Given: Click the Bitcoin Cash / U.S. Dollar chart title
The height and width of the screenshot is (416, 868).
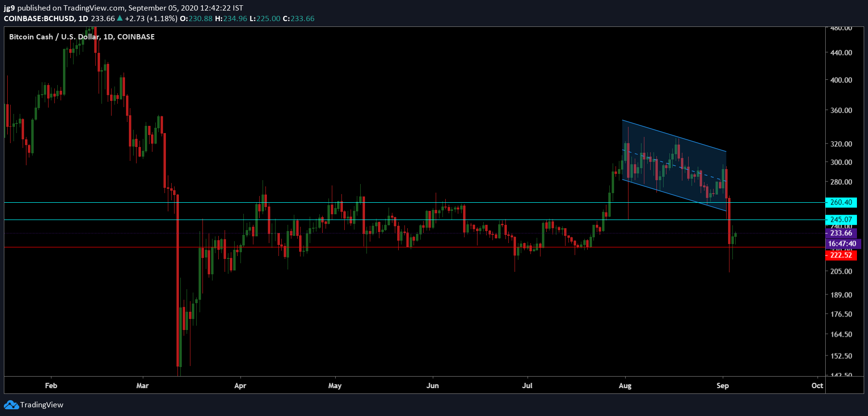Looking at the screenshot, I should pyautogui.click(x=82, y=37).
